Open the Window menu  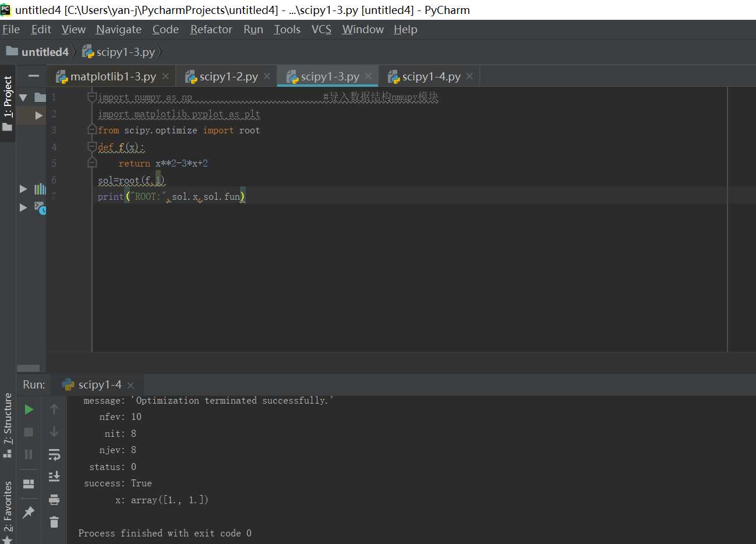click(363, 29)
